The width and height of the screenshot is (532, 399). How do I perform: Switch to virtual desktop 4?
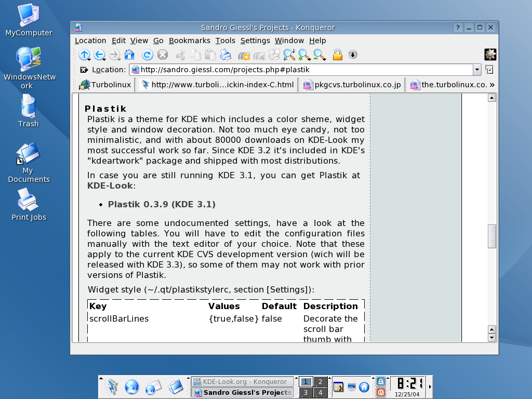[x=320, y=393]
